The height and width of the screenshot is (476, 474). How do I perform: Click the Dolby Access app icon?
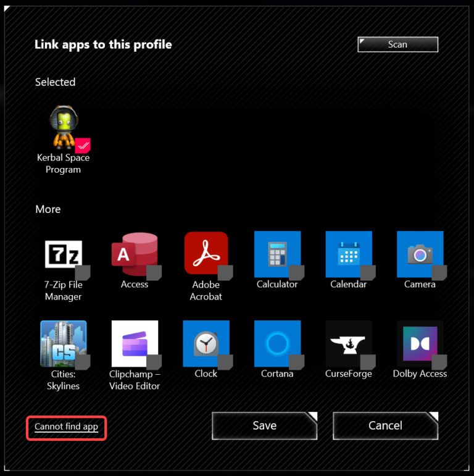pyautogui.click(x=420, y=343)
